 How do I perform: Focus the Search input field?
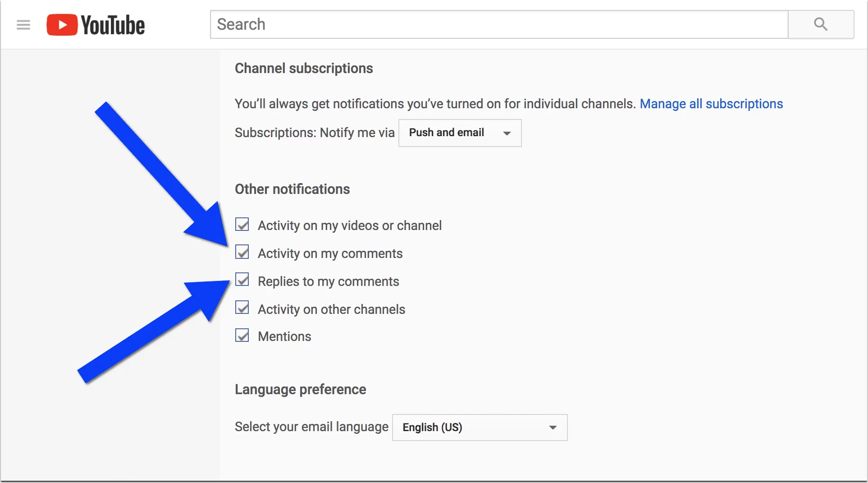(499, 24)
